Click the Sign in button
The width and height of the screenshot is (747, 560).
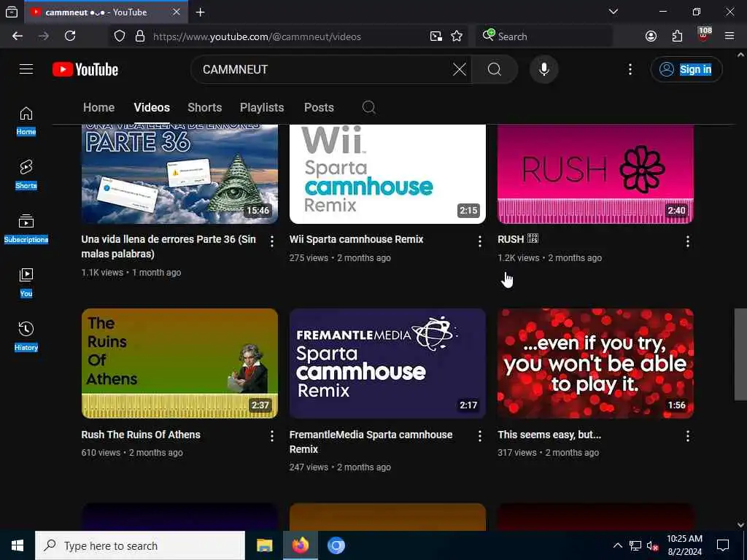(686, 69)
